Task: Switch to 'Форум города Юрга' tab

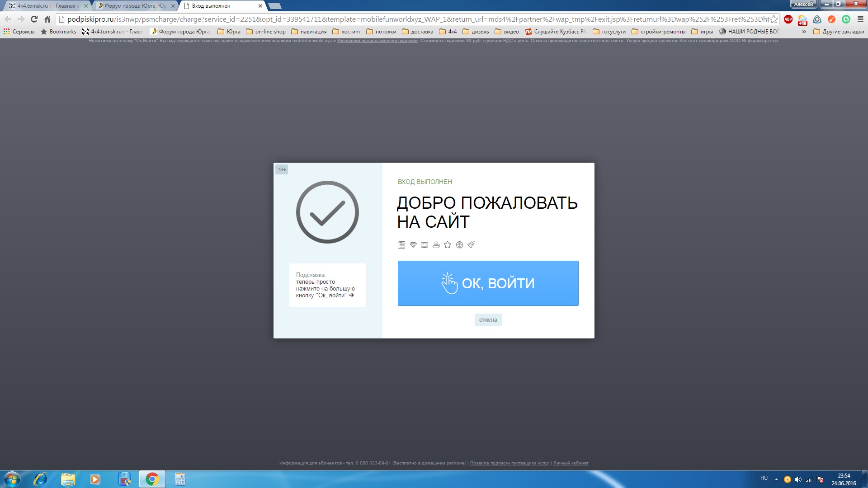Action: [x=135, y=6]
